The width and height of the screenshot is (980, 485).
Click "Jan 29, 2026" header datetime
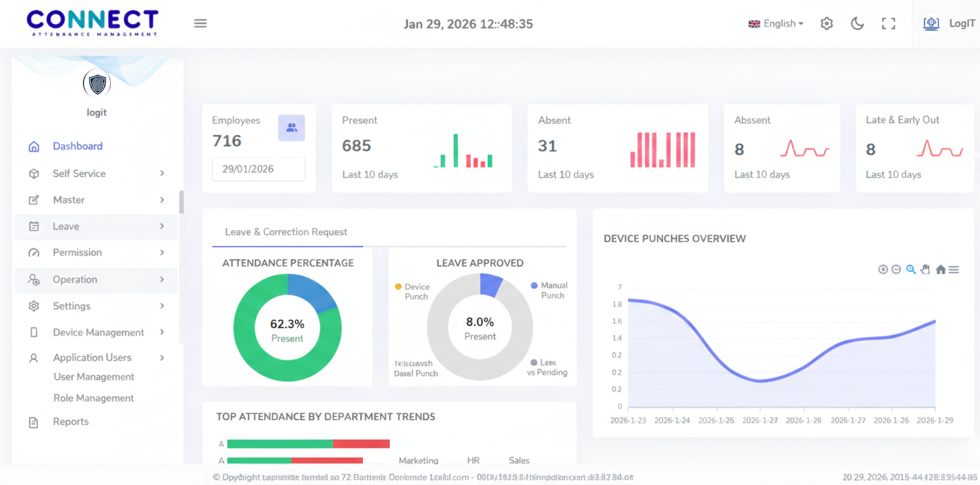pos(439,24)
